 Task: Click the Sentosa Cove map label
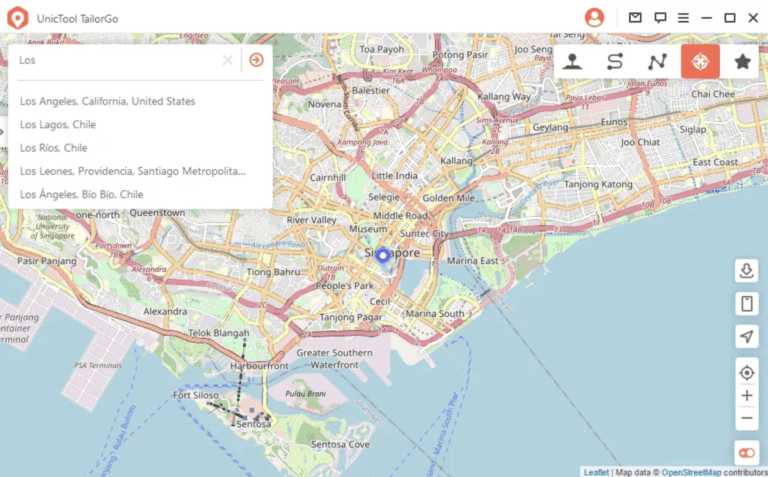pyautogui.click(x=340, y=445)
